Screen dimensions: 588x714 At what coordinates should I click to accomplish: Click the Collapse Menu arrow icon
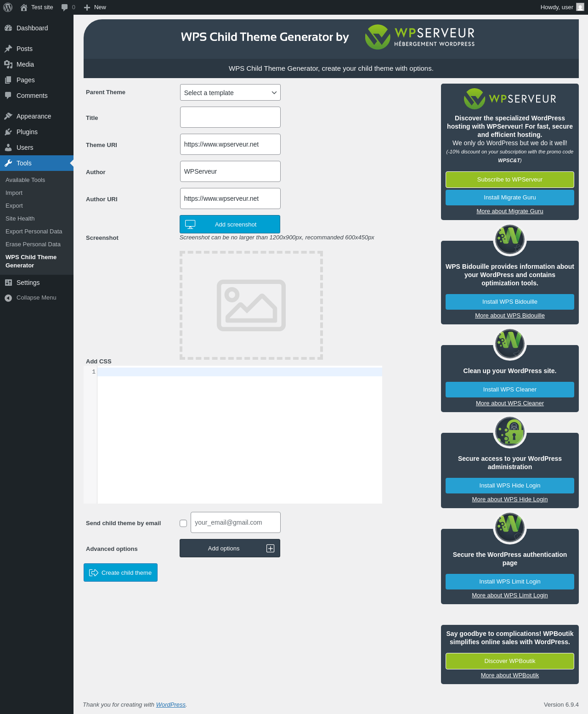[8, 298]
